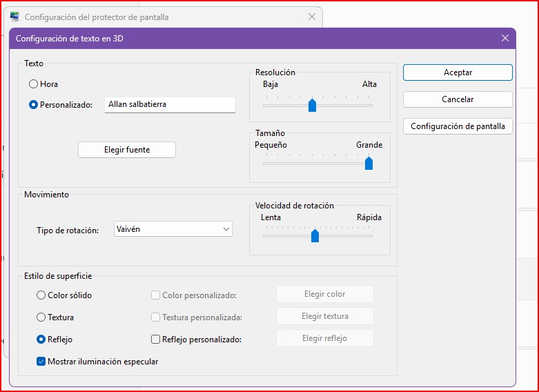Close the screen saver settings window
Screen dimensions: 539x392
tap(312, 17)
